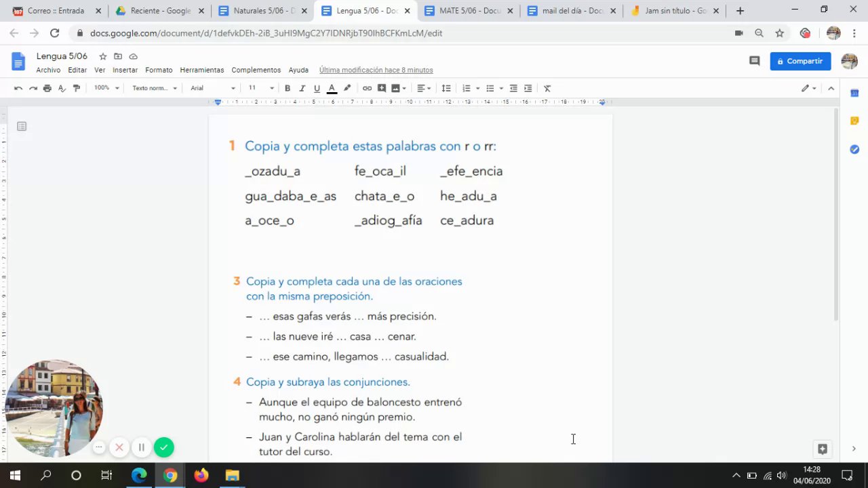The width and height of the screenshot is (868, 488).
Task: Star the Lengua 5/06 document
Action: (103, 56)
